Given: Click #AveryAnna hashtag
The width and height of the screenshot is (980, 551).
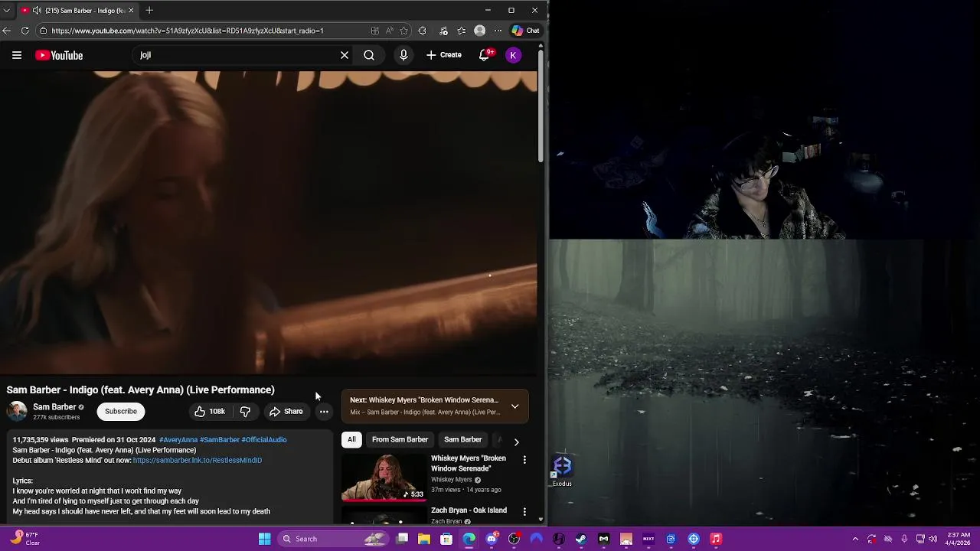Looking at the screenshot, I should 178,440.
